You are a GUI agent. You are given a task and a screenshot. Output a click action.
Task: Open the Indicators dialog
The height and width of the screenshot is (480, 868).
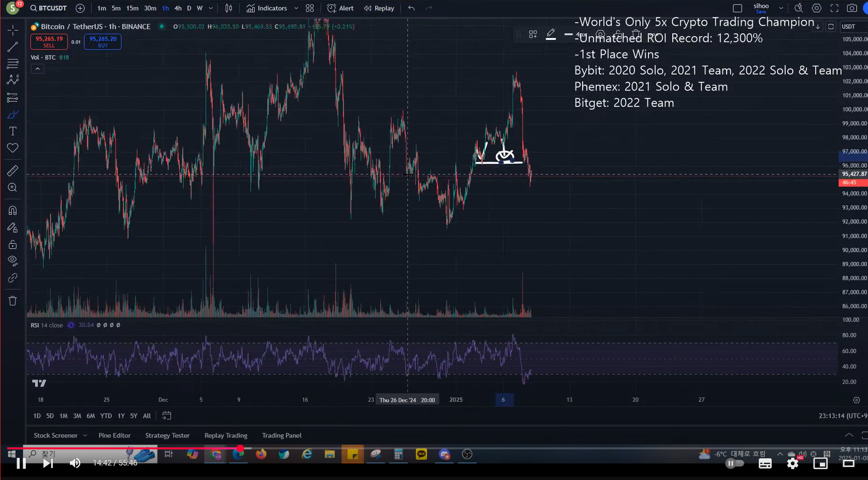click(267, 8)
